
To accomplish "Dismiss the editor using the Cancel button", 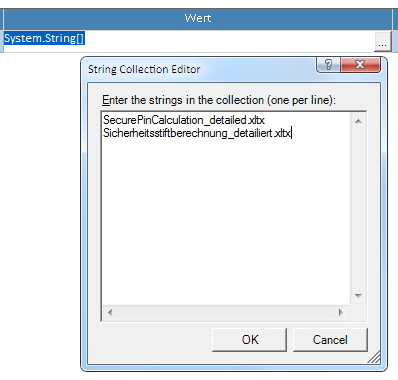I will (x=330, y=340).
